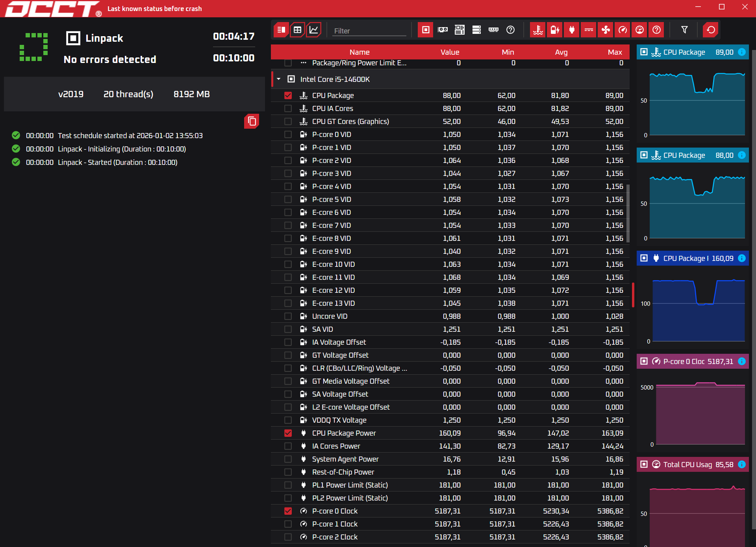
Task: Uncheck the CPU Package temperature checkbox
Action: [288, 96]
